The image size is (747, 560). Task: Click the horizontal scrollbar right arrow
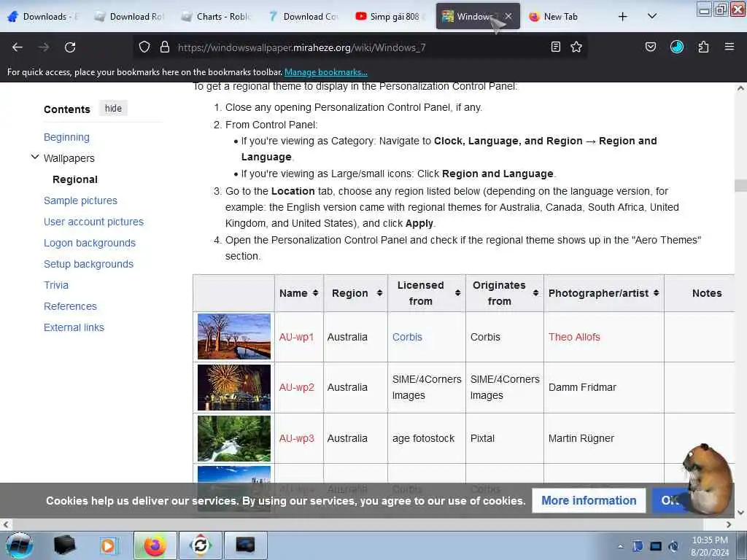[x=729, y=525]
